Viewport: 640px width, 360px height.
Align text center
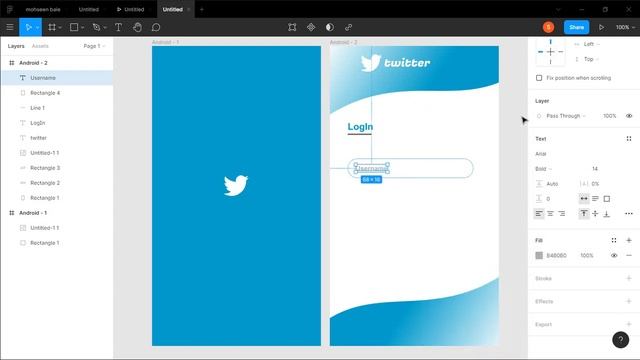pos(551,213)
